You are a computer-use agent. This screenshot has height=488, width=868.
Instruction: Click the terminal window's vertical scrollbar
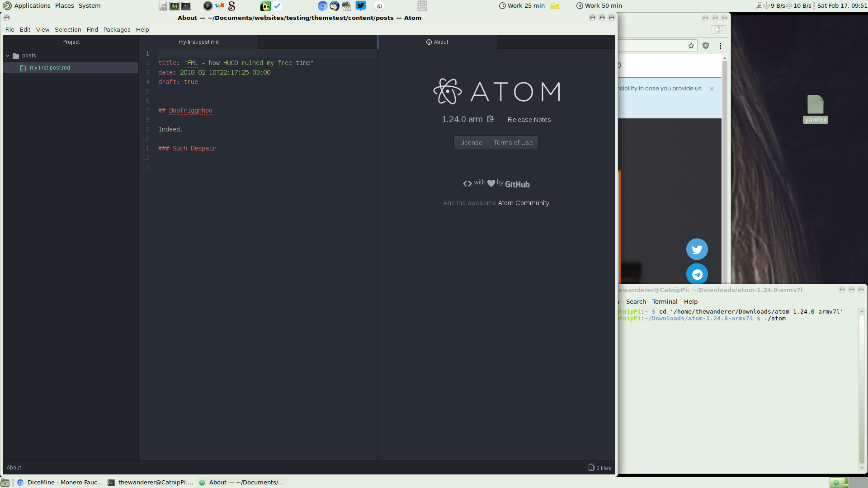point(862,389)
